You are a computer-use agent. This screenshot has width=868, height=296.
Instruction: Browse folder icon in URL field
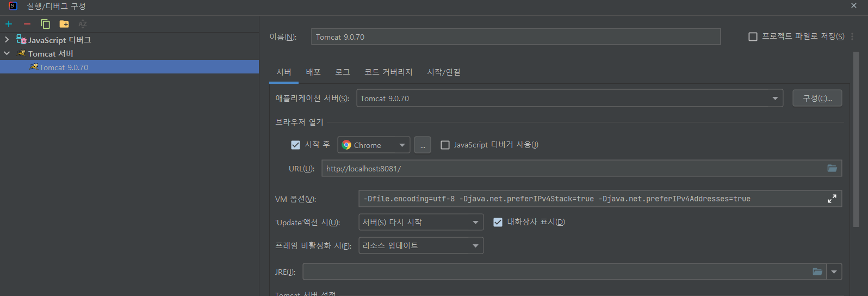832,168
